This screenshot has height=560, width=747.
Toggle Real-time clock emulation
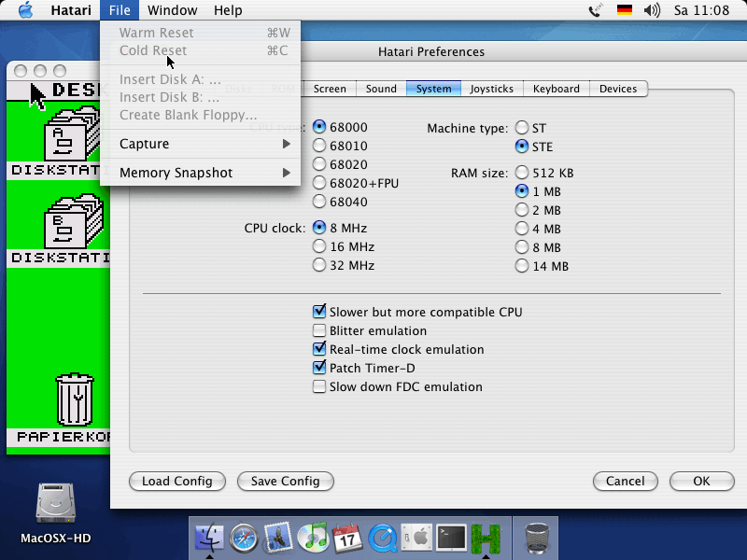(399, 349)
